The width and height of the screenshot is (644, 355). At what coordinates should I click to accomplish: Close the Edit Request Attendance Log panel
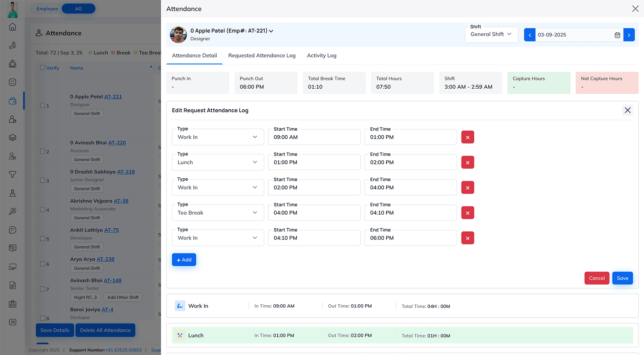pyautogui.click(x=628, y=110)
